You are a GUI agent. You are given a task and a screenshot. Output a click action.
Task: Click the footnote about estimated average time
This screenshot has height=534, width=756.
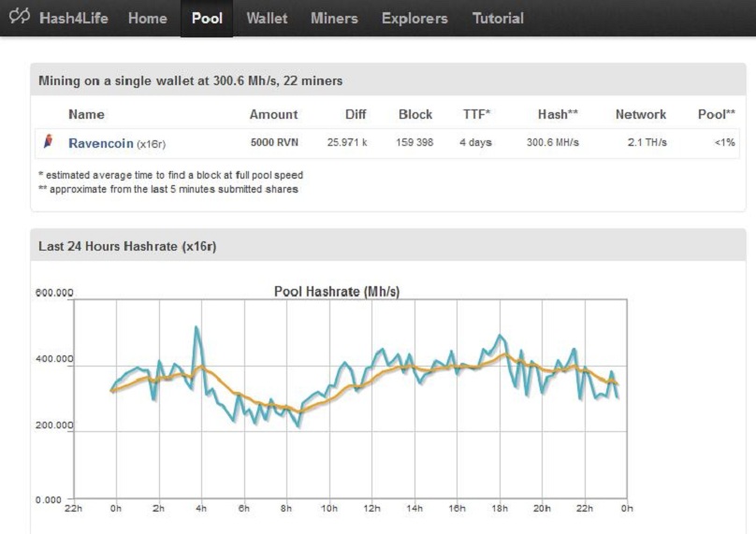pyautogui.click(x=170, y=175)
